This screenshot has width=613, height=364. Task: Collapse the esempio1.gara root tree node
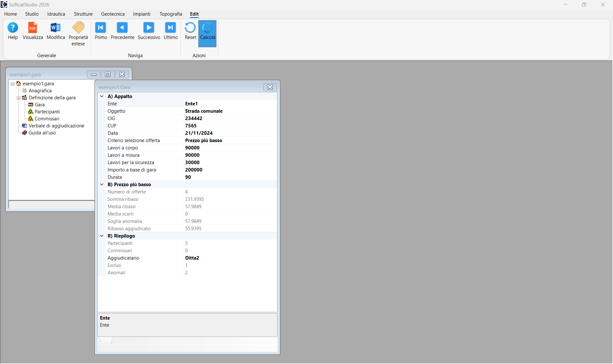point(13,84)
